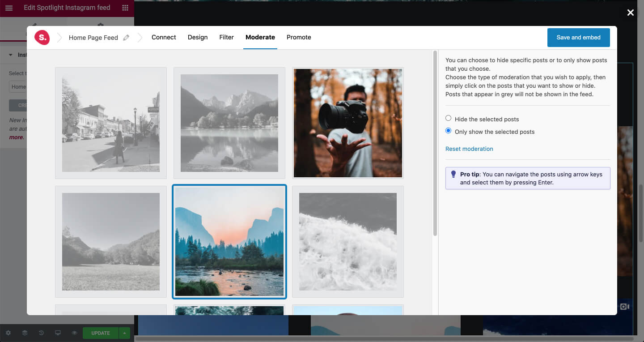Image resolution: width=644 pixels, height=342 pixels.
Task: Switch to the Filter tab
Action: point(226,38)
